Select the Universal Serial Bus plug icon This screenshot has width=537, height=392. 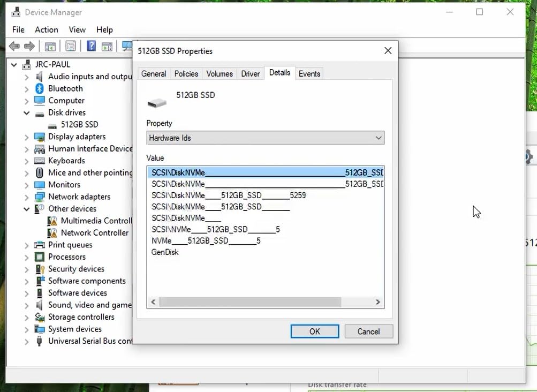pos(40,341)
